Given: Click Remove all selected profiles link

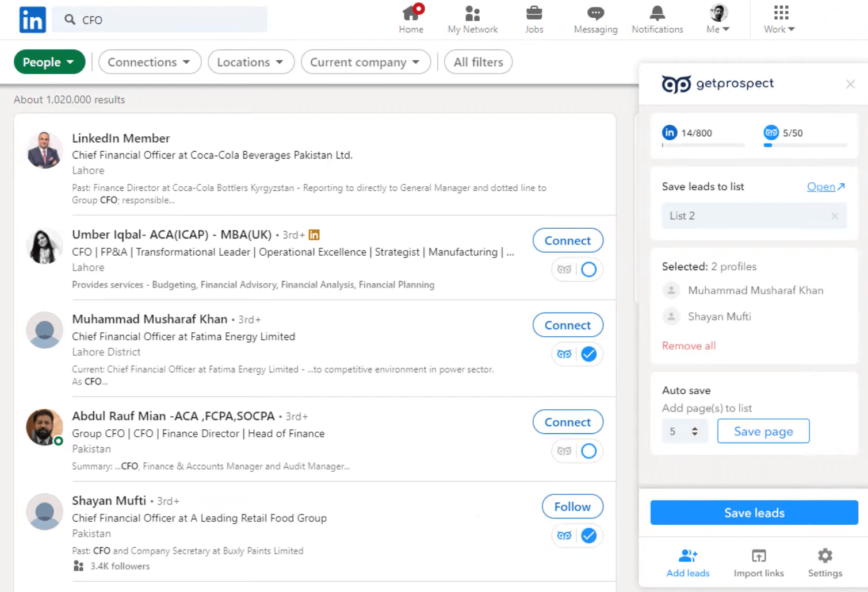Looking at the screenshot, I should point(689,345).
